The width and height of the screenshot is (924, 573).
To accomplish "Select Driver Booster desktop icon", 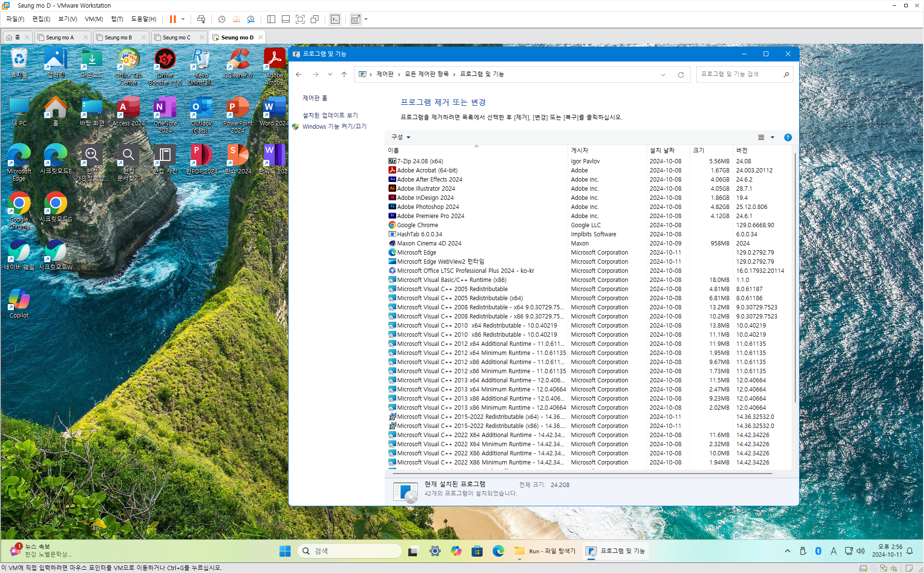I will point(165,67).
